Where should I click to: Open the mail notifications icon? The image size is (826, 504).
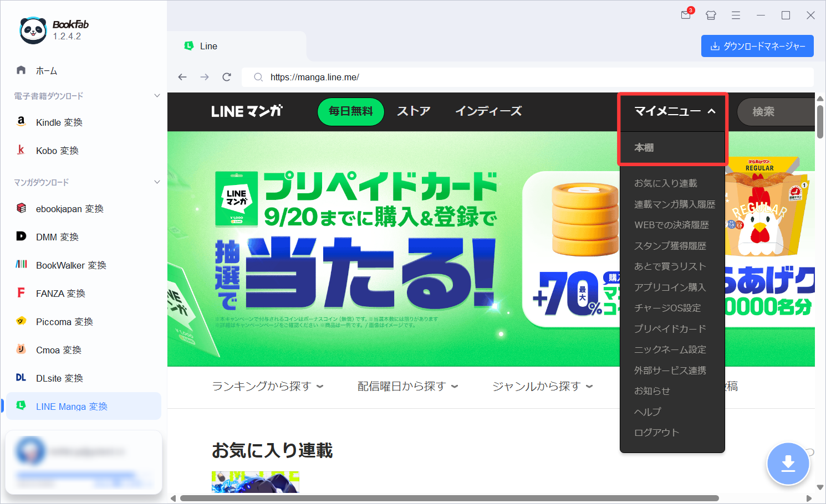(x=686, y=15)
